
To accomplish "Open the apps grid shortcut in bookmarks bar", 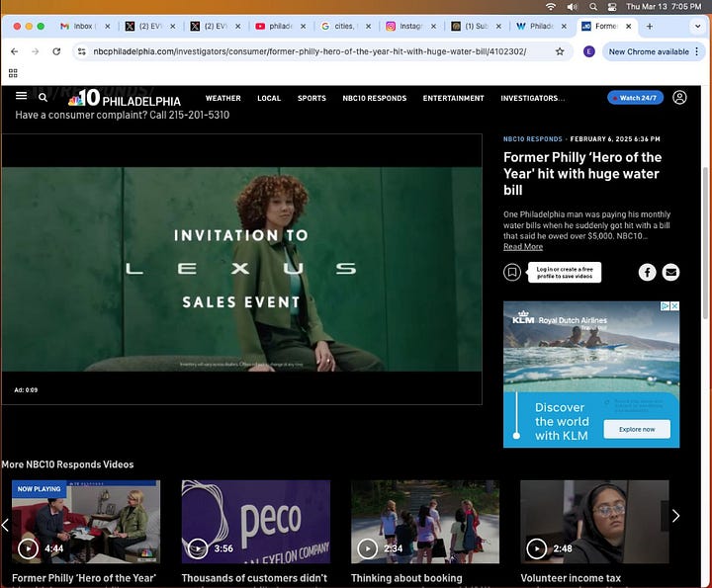I will [13, 73].
